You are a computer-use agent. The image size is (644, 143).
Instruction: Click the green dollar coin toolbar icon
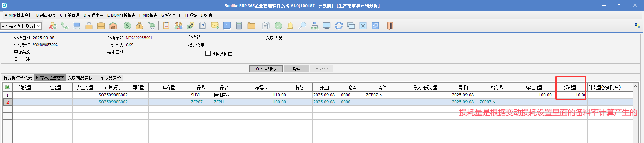(127, 26)
